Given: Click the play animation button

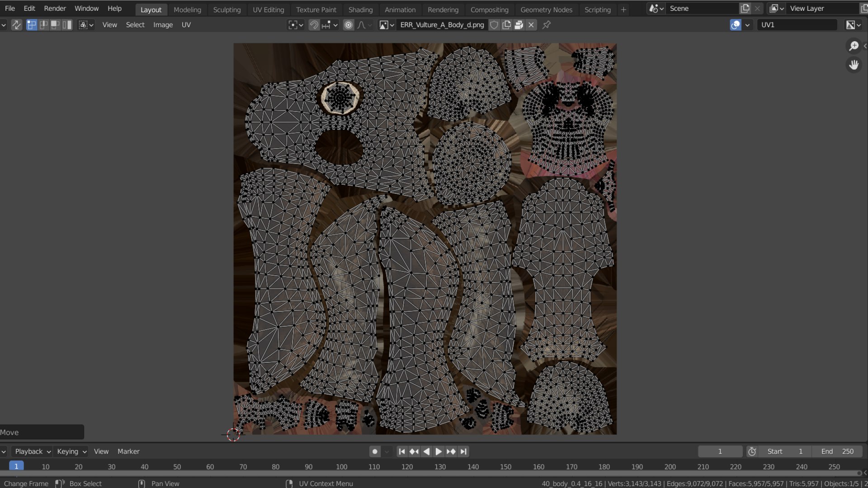Looking at the screenshot, I should [x=439, y=451].
